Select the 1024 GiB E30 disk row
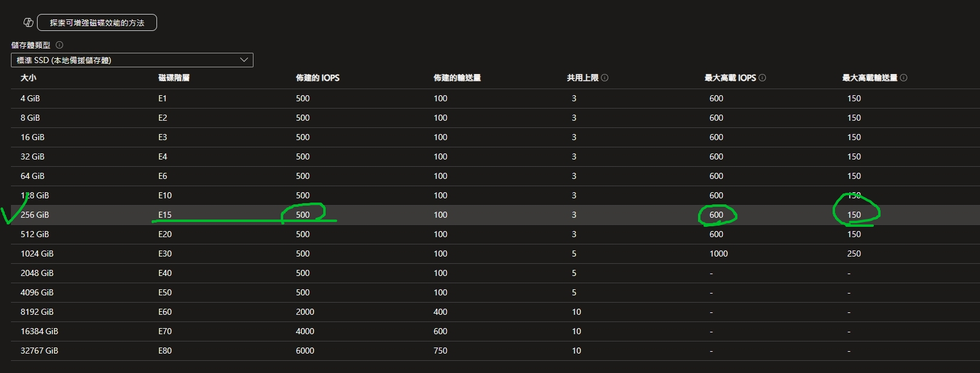The image size is (980, 373). 37,254
